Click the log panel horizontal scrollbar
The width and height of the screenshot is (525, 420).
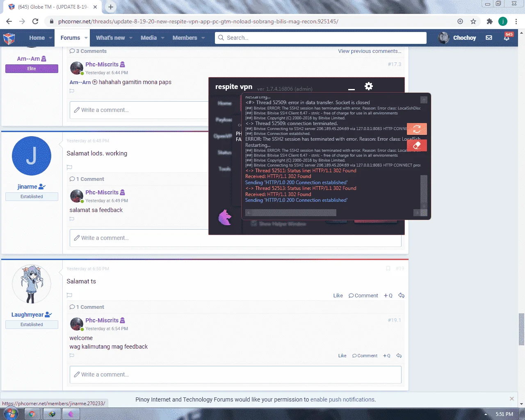[291, 212]
